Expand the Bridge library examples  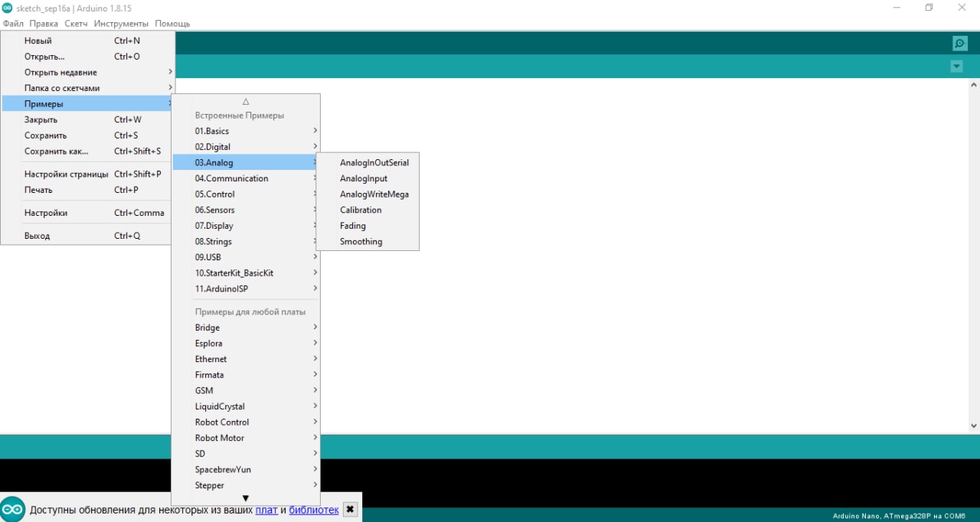pos(246,328)
